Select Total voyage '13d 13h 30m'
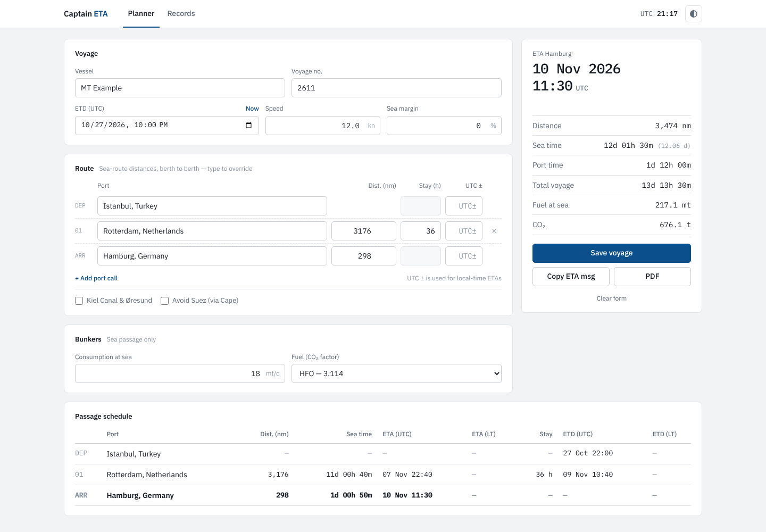This screenshot has width=766, height=532. (x=666, y=186)
